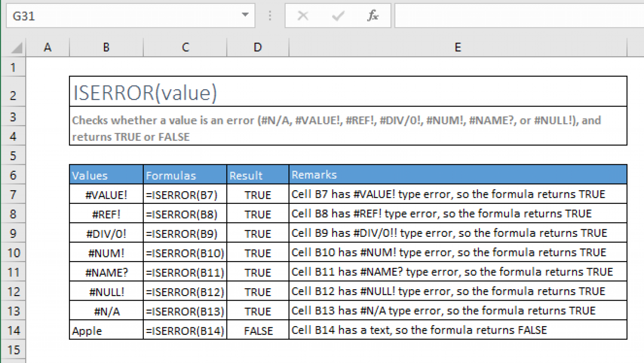This screenshot has height=363, width=644.
Task: Select column A header
Action: click(x=47, y=47)
